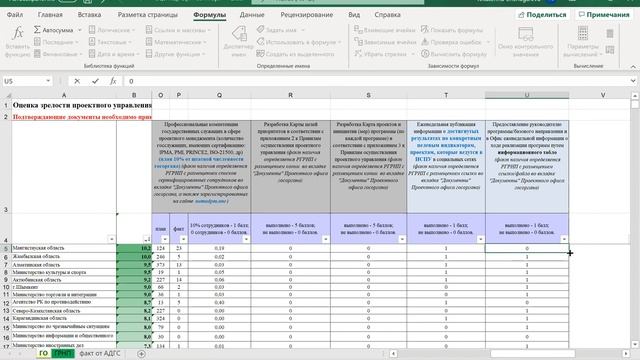Open the Date and Time functions menu
Screen dimensions: 640x360
coord(114,54)
